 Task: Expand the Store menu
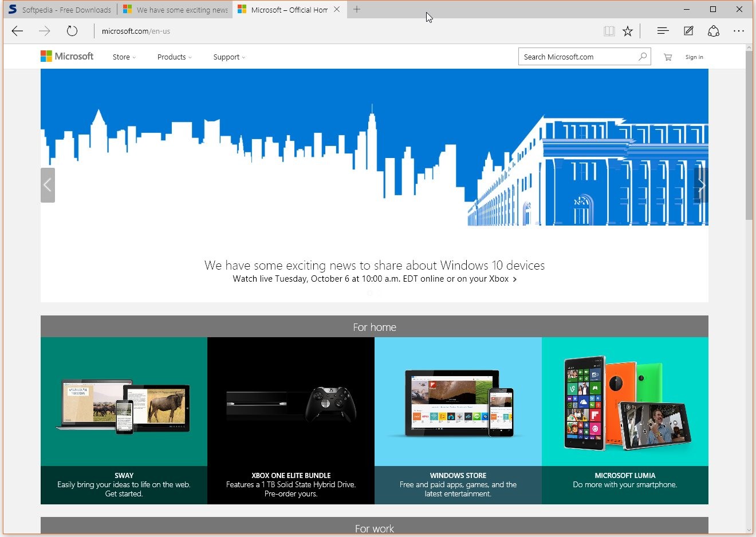click(x=124, y=57)
